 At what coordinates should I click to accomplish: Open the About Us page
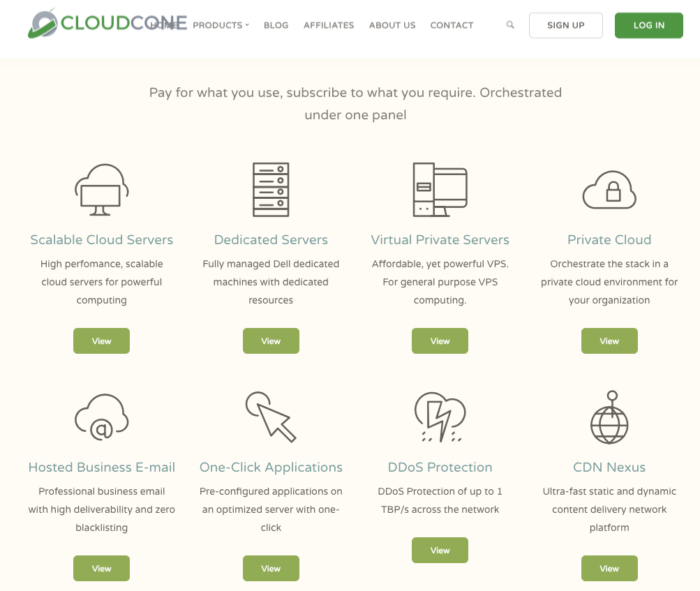pyautogui.click(x=392, y=25)
